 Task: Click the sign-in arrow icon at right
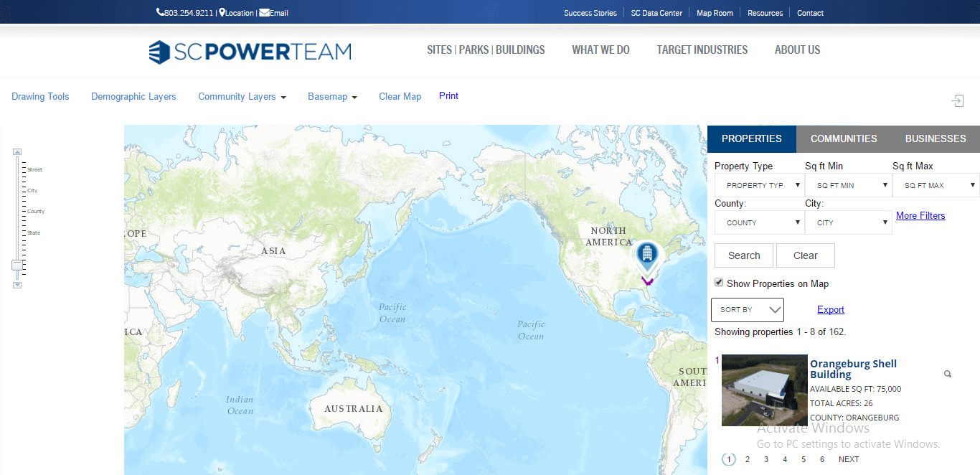[958, 101]
